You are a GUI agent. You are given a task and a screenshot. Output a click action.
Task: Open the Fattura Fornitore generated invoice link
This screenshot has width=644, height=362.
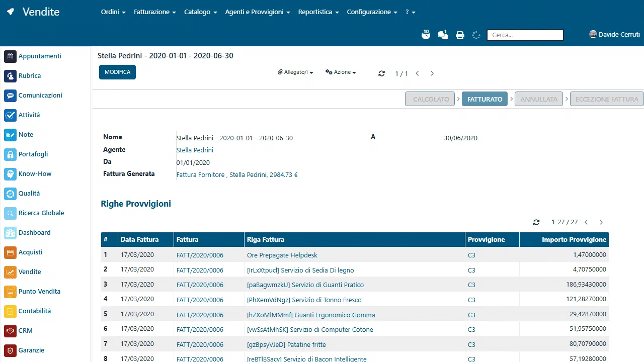tap(237, 175)
